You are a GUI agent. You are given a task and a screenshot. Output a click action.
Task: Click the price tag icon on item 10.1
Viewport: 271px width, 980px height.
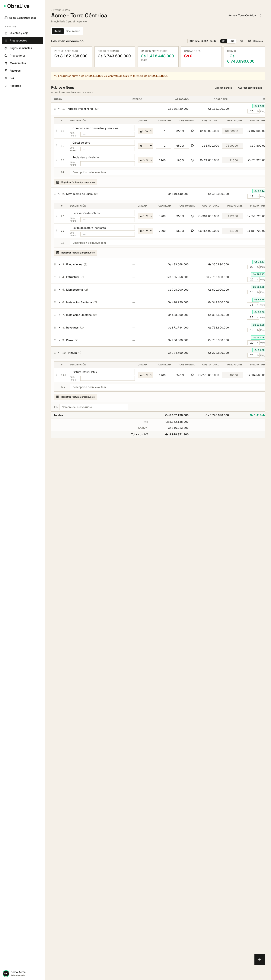[192, 375]
